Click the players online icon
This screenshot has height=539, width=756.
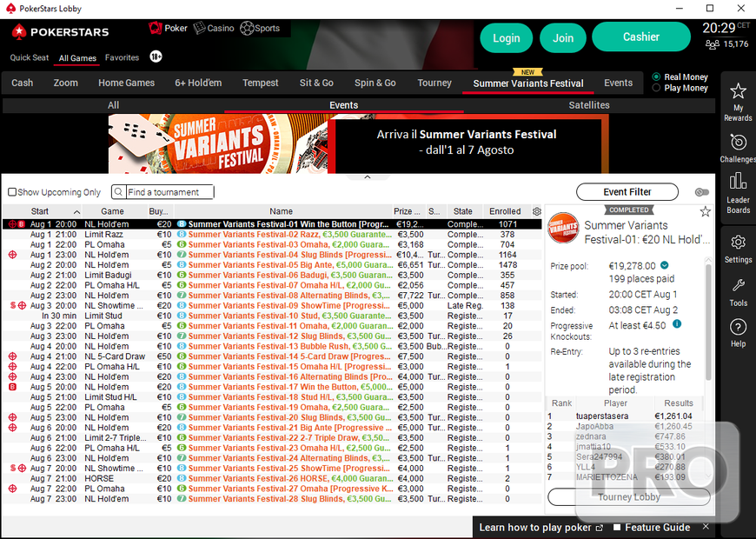coord(713,44)
